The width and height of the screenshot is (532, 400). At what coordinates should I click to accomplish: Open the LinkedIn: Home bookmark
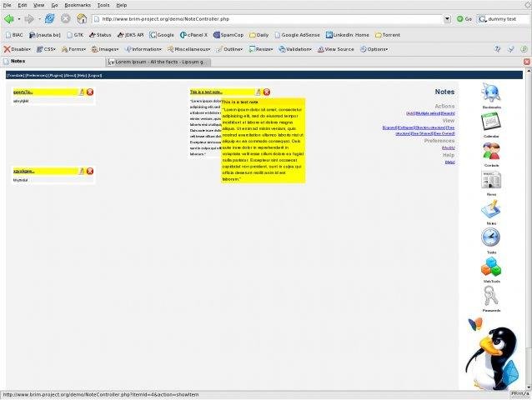click(348, 35)
